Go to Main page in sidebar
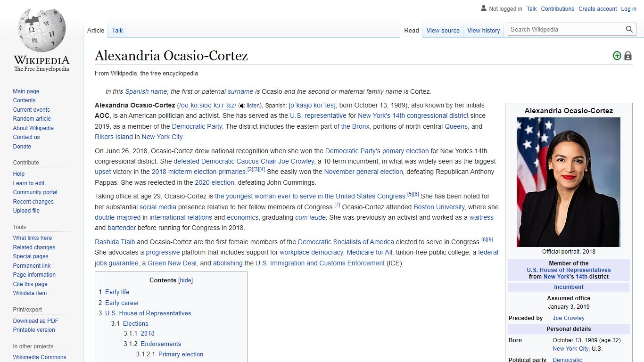Image resolution: width=644 pixels, height=362 pixels. [26, 91]
